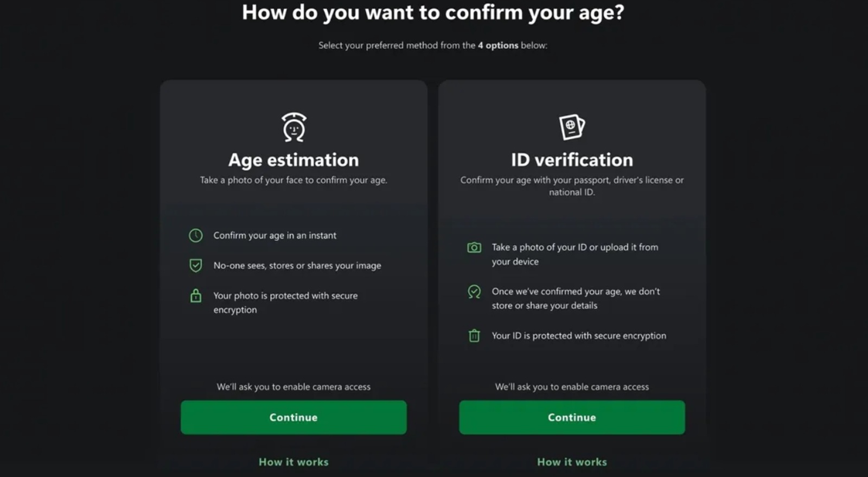This screenshot has height=477, width=868.
Task: Click "Your ID is protected with secure encryption"
Action: [x=579, y=336]
